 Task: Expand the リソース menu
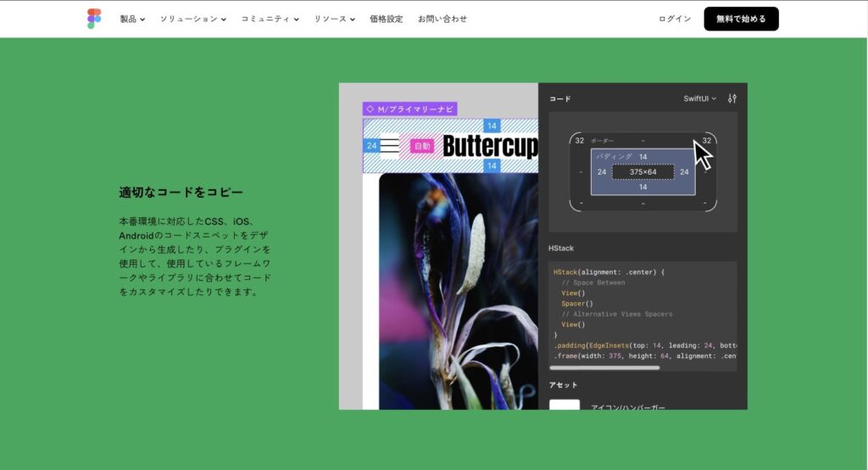click(x=334, y=19)
